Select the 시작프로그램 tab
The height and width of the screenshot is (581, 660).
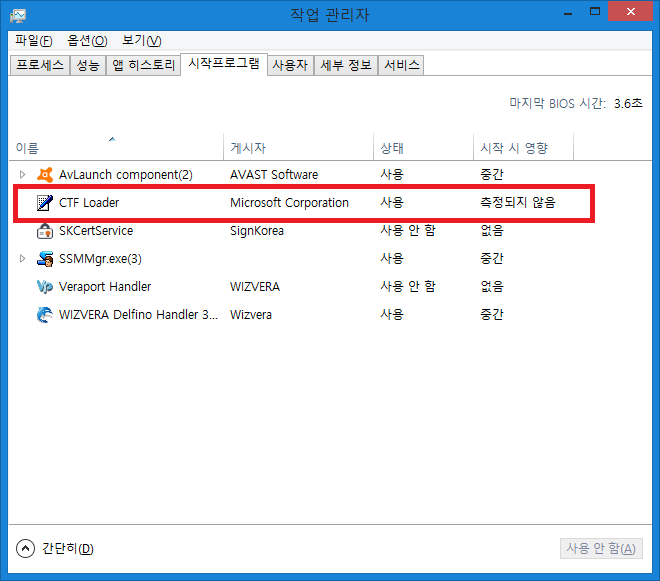click(x=224, y=64)
